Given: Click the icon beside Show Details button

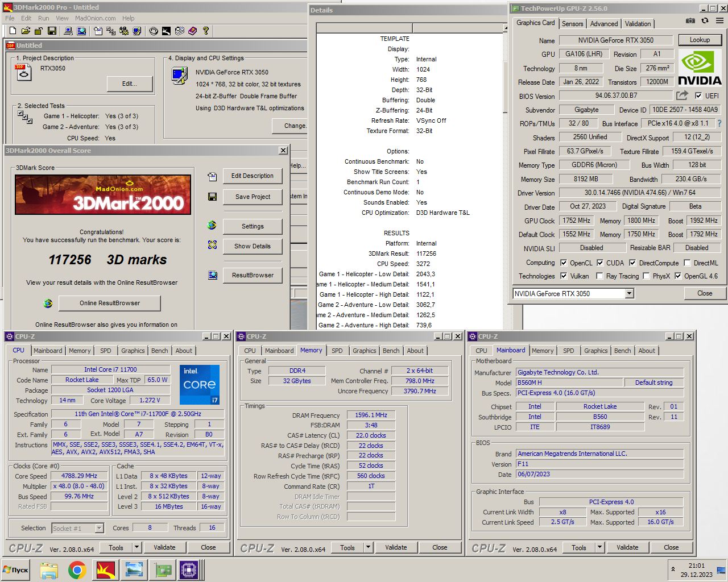Looking at the screenshot, I should click(x=212, y=245).
